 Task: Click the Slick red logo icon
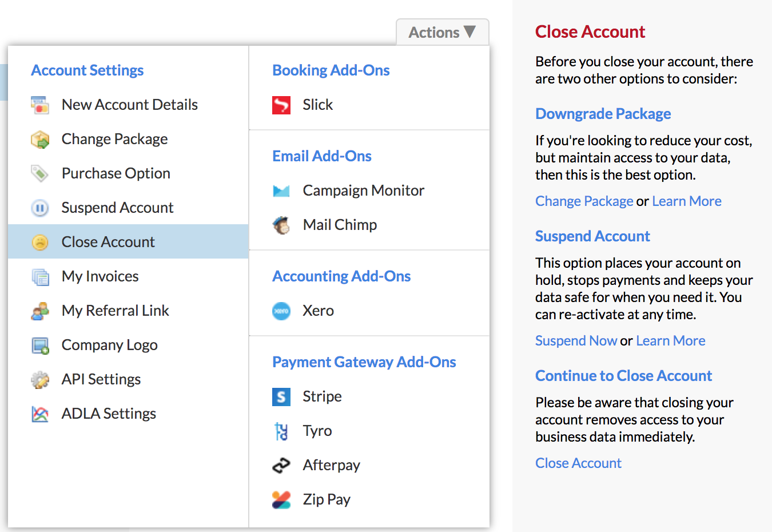(x=281, y=105)
